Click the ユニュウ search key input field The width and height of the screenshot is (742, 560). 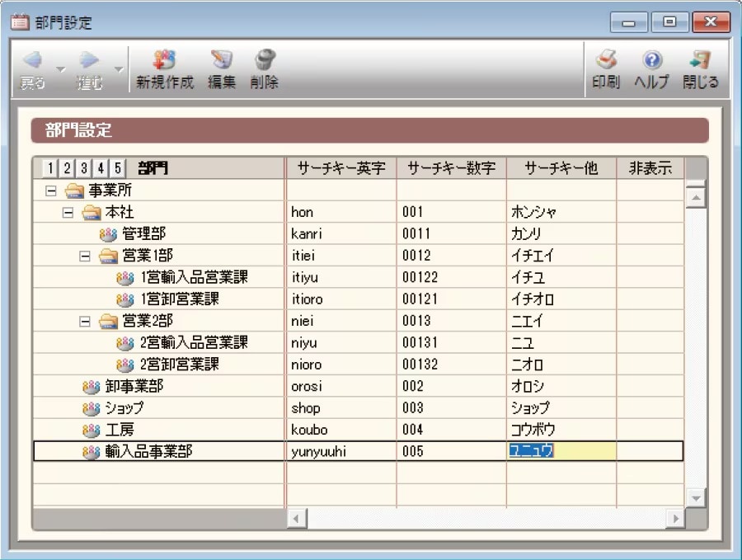coord(561,451)
